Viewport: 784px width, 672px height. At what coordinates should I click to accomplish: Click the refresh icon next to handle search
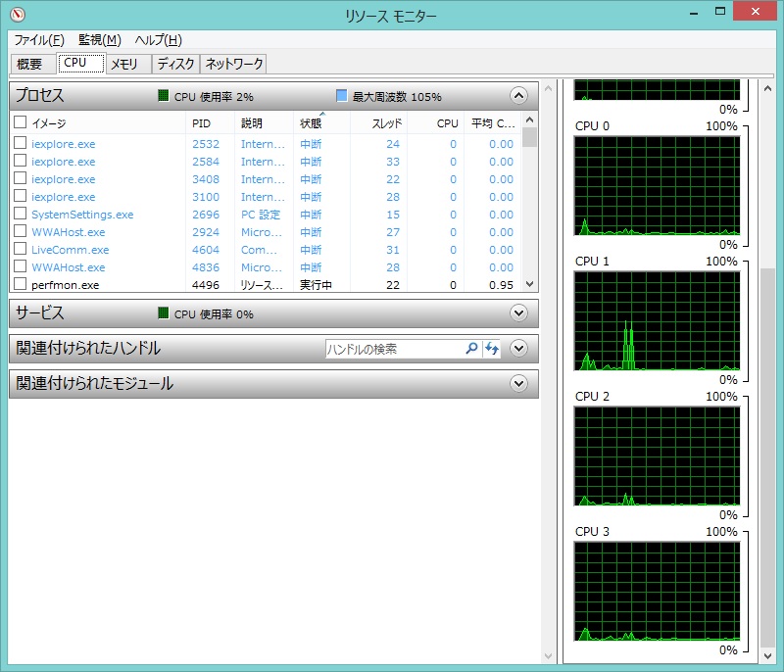[491, 349]
